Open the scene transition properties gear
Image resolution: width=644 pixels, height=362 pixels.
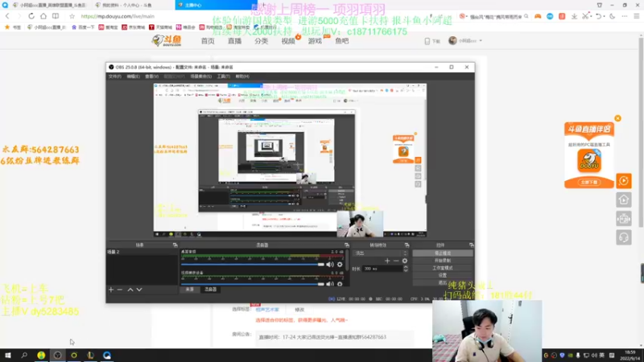(405, 261)
